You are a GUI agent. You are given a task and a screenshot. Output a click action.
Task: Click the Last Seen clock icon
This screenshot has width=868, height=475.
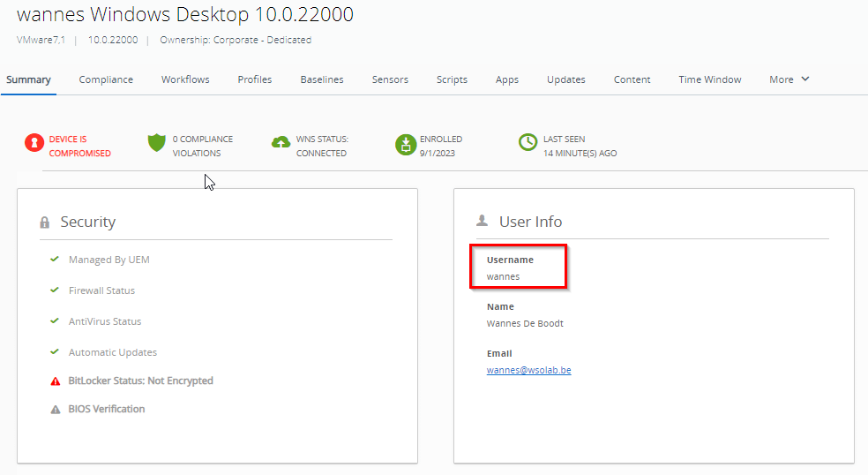(528, 143)
